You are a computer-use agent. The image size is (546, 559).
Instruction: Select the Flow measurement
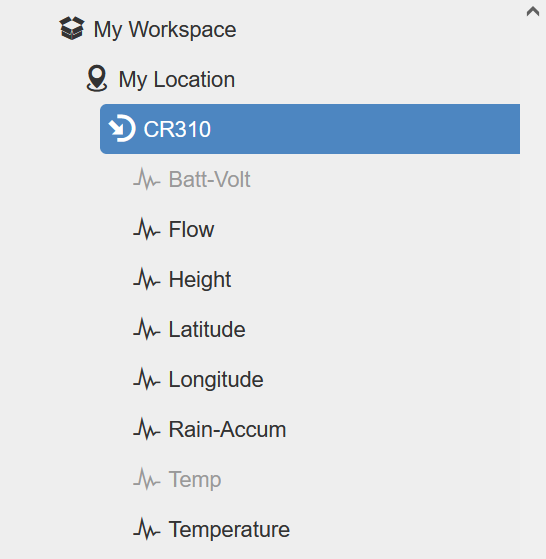(191, 229)
